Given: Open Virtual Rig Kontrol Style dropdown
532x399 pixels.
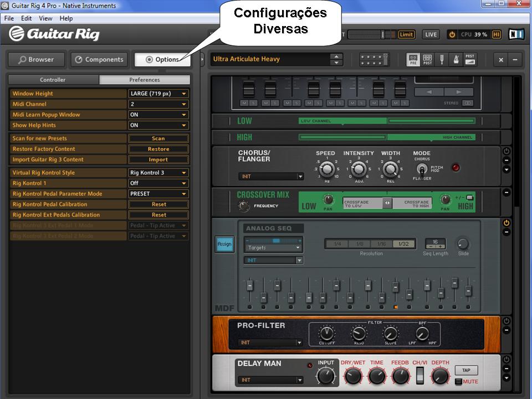Looking at the screenshot, I should [158, 173].
